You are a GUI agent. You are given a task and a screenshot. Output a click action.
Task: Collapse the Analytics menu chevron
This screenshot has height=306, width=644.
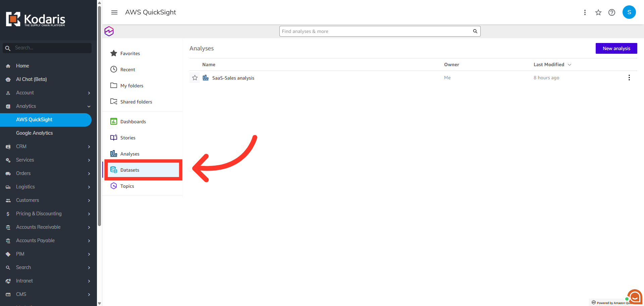click(x=89, y=106)
